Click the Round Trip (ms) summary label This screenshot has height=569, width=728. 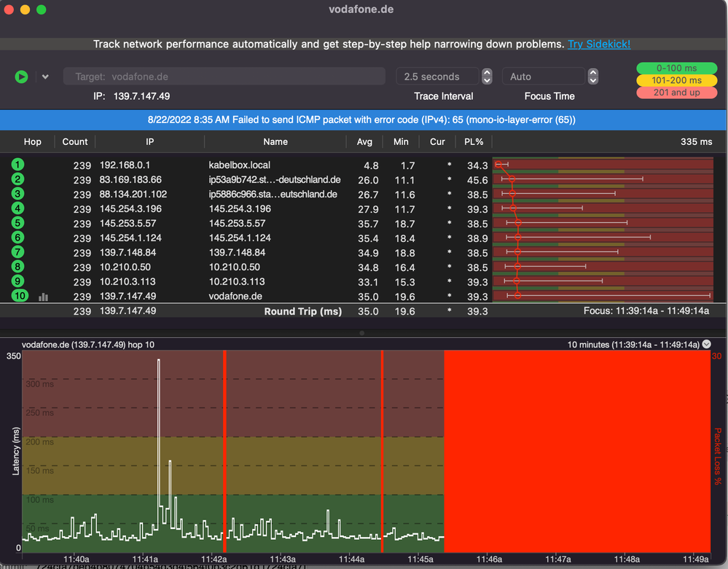point(302,311)
